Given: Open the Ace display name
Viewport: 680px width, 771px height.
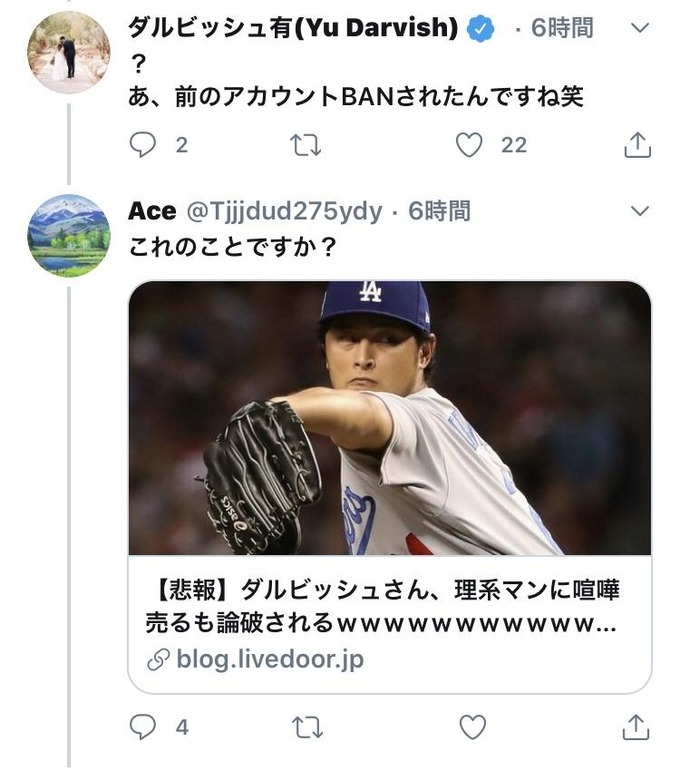Looking at the screenshot, I should point(151,211).
